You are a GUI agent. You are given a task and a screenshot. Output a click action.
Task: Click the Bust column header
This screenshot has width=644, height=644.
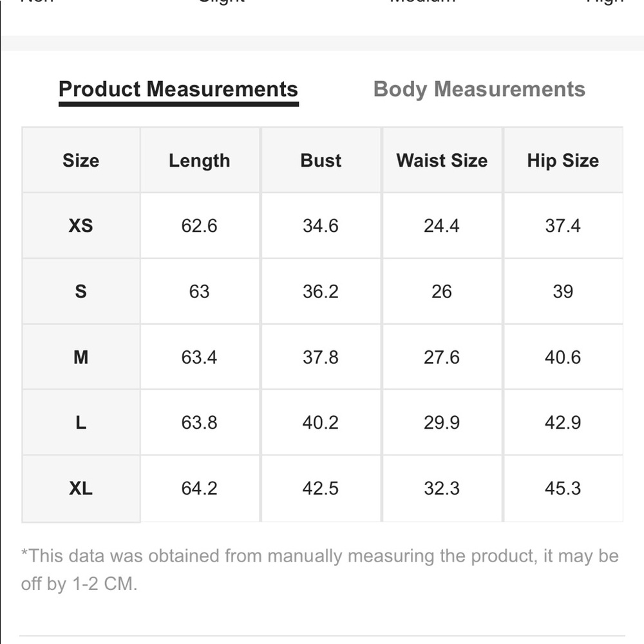321,160
